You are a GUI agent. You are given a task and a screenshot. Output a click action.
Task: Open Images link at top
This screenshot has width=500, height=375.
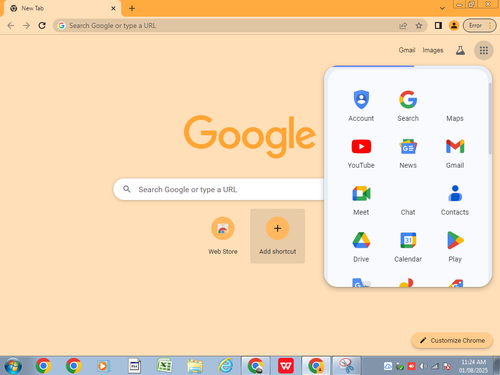click(433, 50)
